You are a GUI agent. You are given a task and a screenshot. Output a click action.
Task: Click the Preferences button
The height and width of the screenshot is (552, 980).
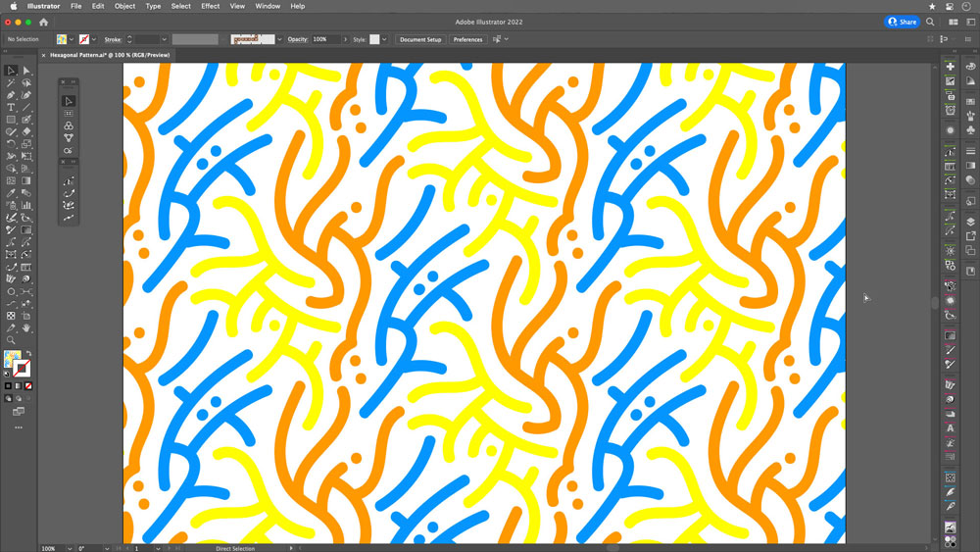click(x=467, y=39)
